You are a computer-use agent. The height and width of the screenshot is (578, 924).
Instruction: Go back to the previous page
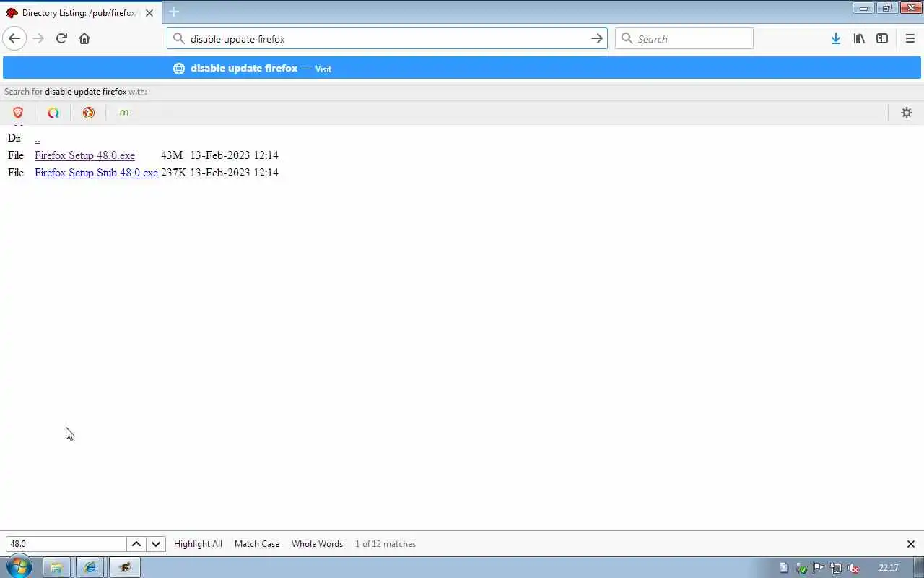click(14, 38)
